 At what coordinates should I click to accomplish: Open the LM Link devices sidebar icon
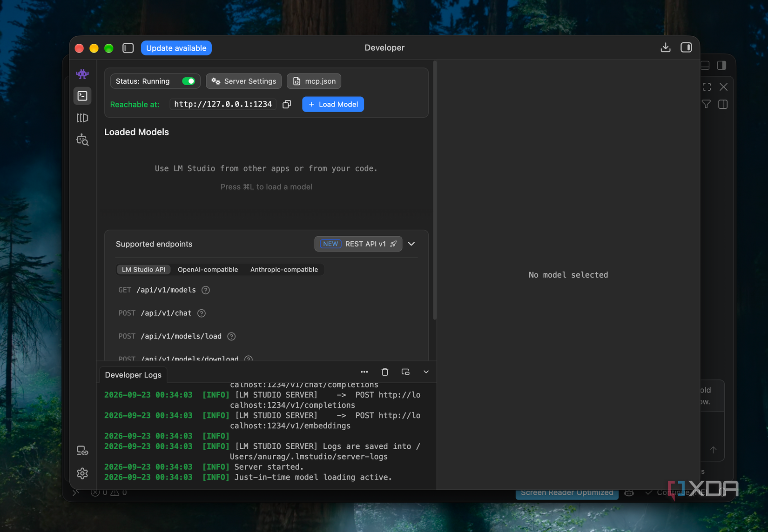pyautogui.click(x=82, y=451)
